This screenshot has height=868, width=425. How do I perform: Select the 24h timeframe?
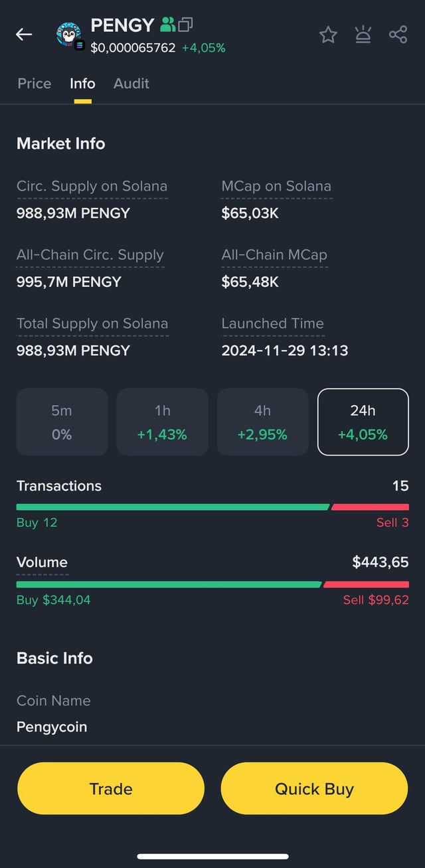363,422
